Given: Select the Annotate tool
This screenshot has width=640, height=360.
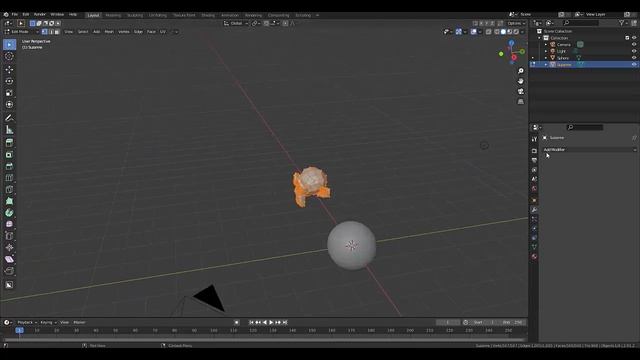Looking at the screenshot, I should pos(9,118).
